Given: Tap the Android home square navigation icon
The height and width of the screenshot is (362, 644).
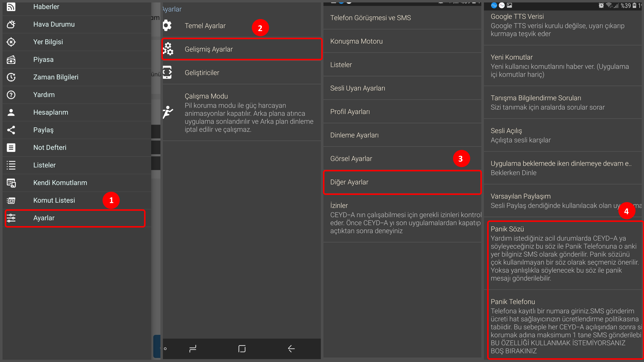Looking at the screenshot, I should (242, 348).
